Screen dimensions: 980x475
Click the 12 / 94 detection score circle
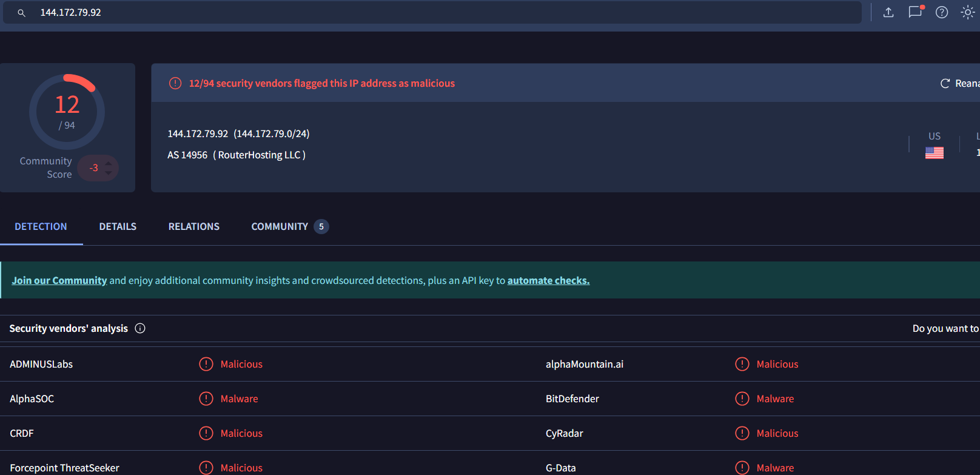pos(67,112)
